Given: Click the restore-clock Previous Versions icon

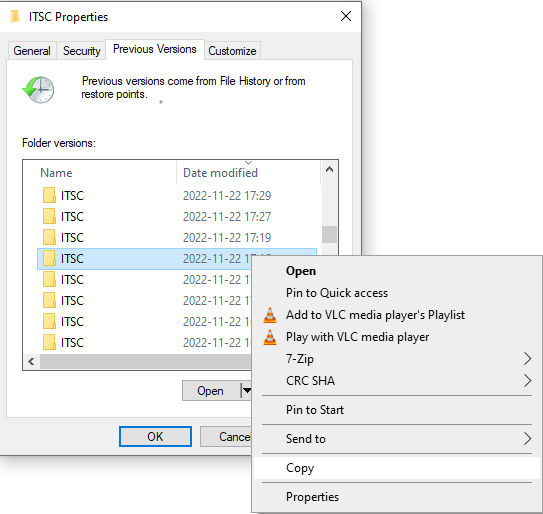Looking at the screenshot, I should coord(38,89).
